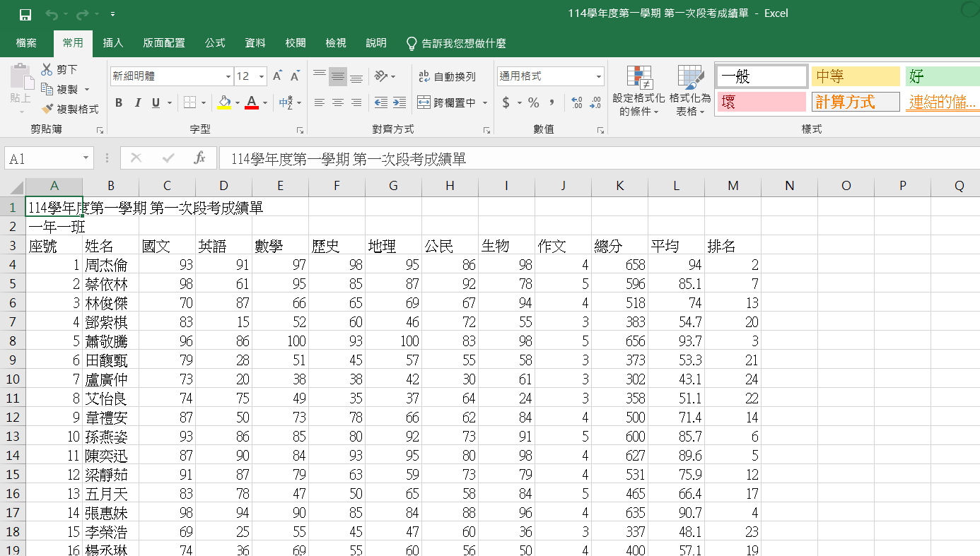Image resolution: width=980 pixels, height=556 pixels.
Task: Click the select-all corner of the grid
Action: click(x=13, y=187)
